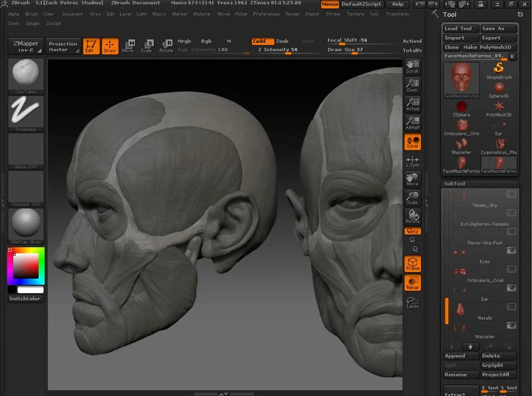Open the FreeHand stroke picker
The height and width of the screenshot is (396, 532).
(x=25, y=113)
